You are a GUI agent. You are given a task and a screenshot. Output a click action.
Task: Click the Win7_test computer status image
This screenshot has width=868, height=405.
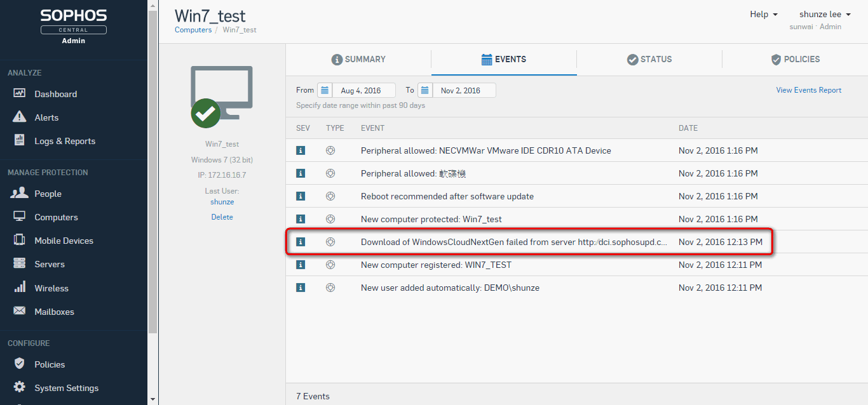pyautogui.click(x=222, y=97)
